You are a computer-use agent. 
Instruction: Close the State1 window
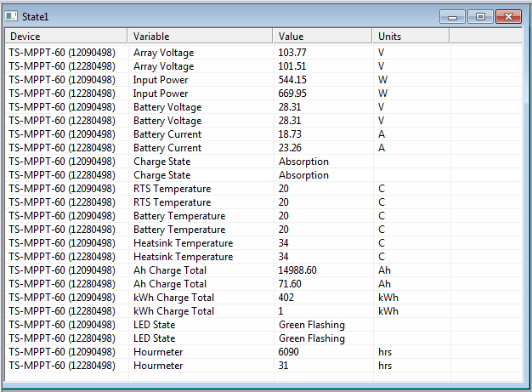[508, 17]
